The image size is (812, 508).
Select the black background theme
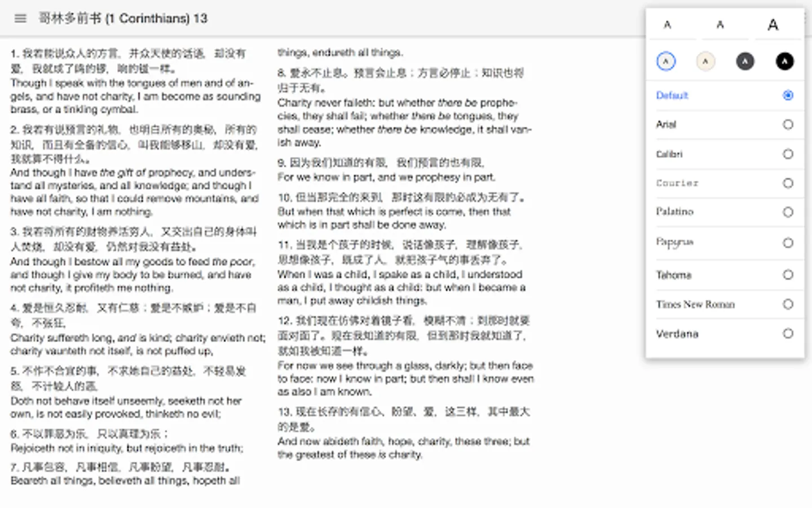[x=784, y=61]
